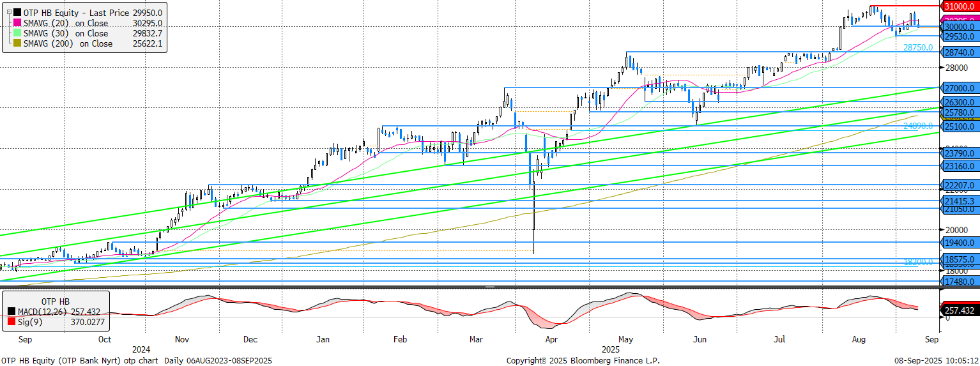Click the 28750.0 annotation on the chart
Viewport: 980px width, 366px height.
coord(918,47)
